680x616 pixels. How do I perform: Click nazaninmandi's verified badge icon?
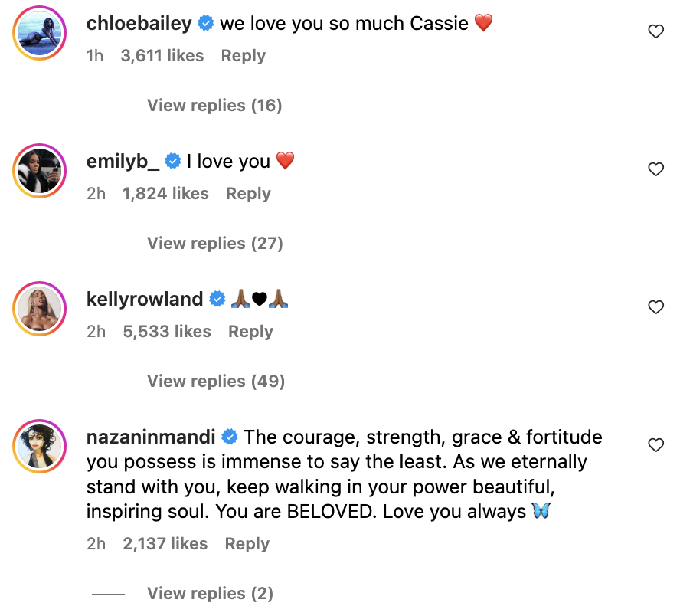(227, 436)
